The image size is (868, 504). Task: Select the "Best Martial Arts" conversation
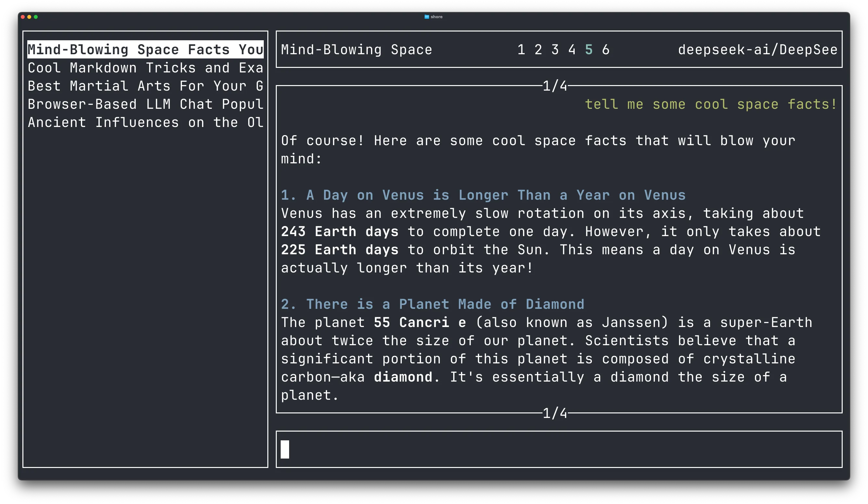pos(145,86)
